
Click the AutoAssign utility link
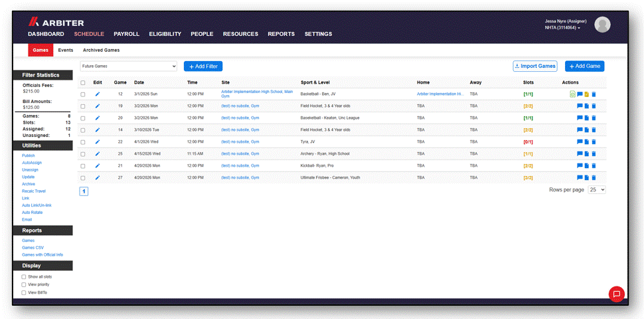click(32, 163)
